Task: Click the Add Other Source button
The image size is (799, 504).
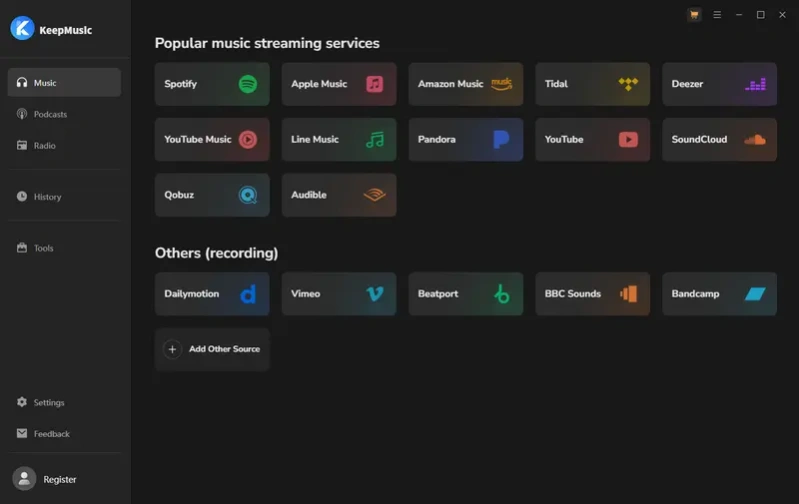Action: click(x=212, y=349)
